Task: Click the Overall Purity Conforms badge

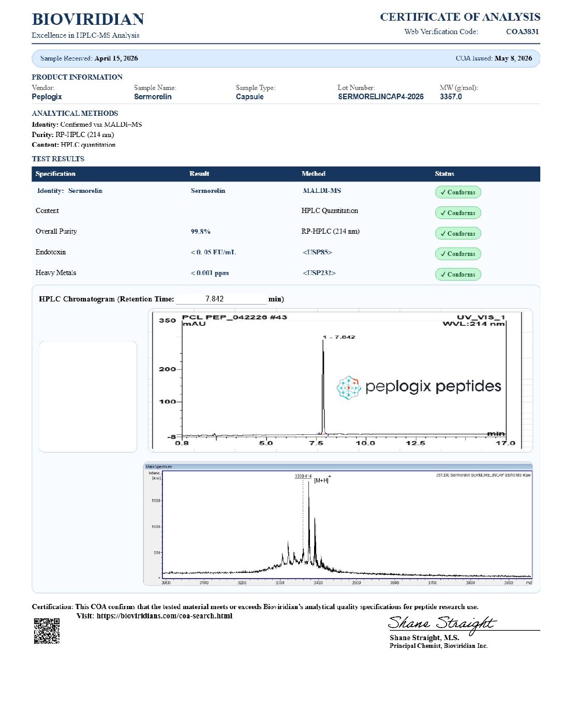Action: [458, 234]
